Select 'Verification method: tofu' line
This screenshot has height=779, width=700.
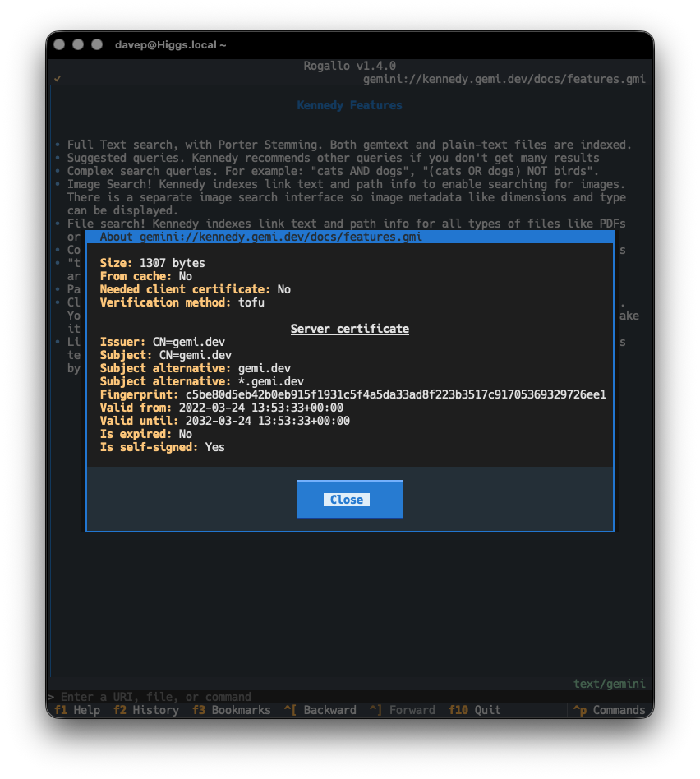click(x=182, y=302)
